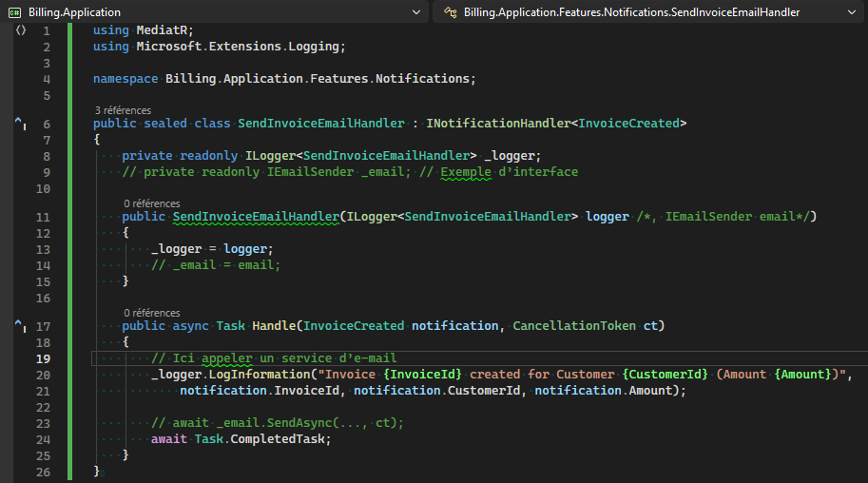
Task: Click the inheritance margin glyph on line 17
Action: pyautogui.click(x=20, y=326)
